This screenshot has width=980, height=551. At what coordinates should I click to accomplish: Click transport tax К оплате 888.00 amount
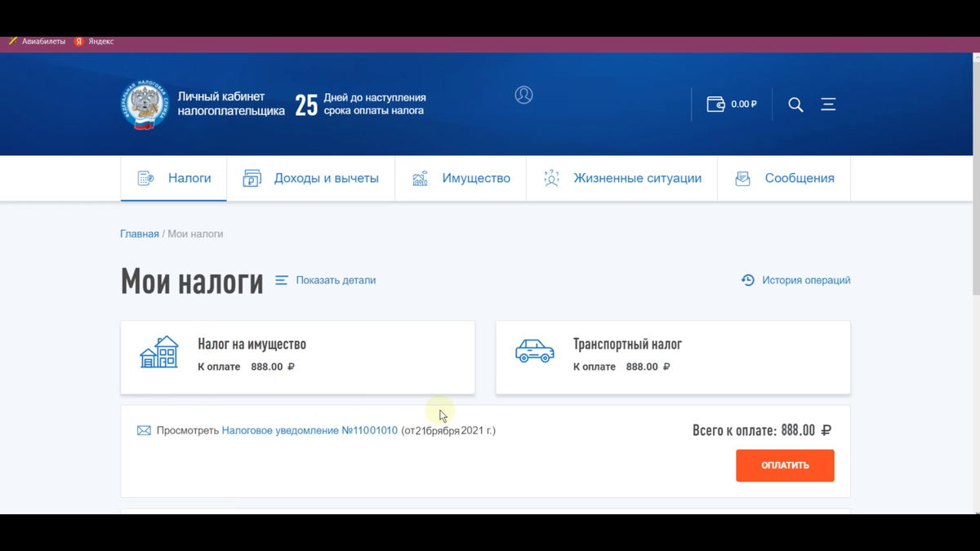pyautogui.click(x=621, y=367)
